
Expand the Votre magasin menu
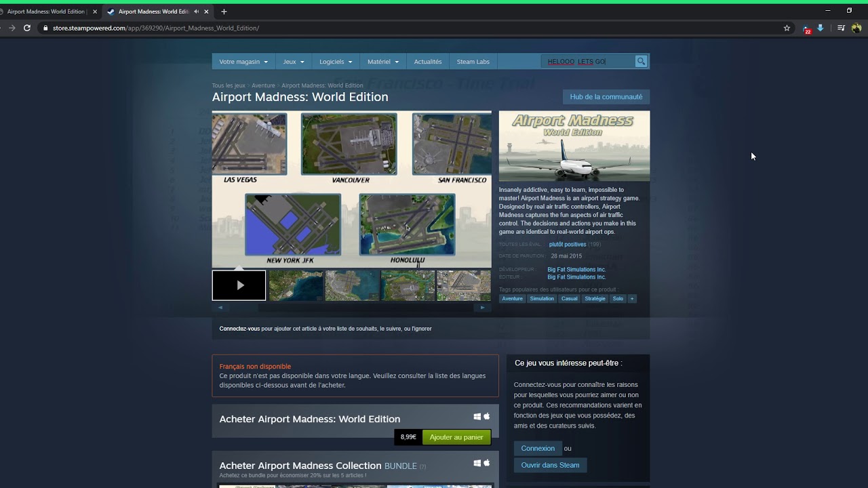[x=243, y=62]
